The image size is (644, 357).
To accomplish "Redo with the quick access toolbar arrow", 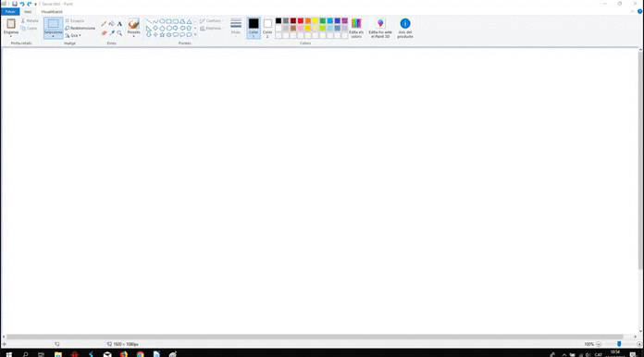I will (30, 4).
